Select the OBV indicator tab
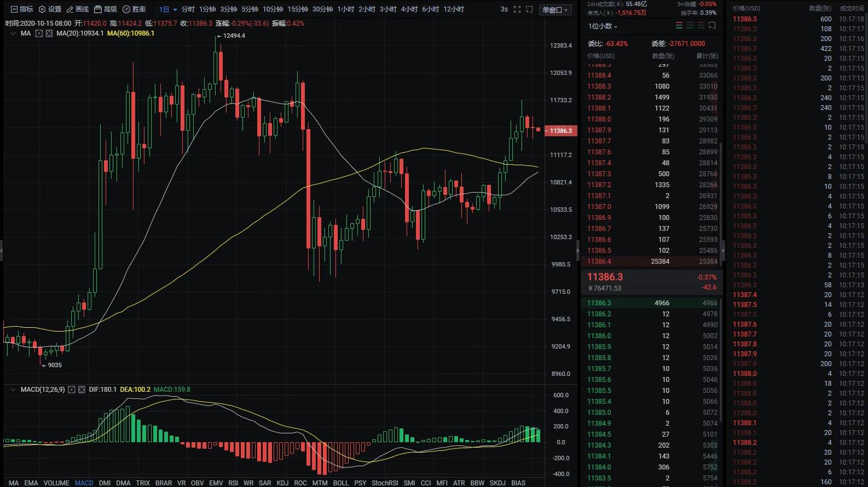This screenshot has height=487, width=868. coord(197,483)
